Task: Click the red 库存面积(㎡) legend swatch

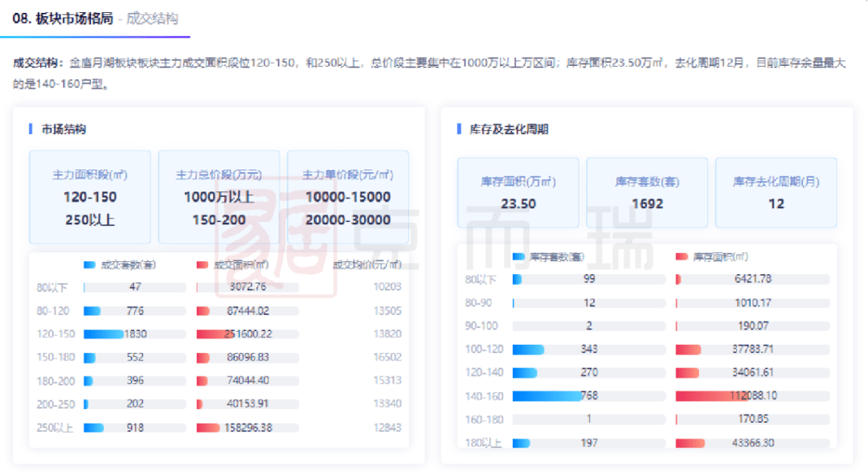Action: [682, 257]
